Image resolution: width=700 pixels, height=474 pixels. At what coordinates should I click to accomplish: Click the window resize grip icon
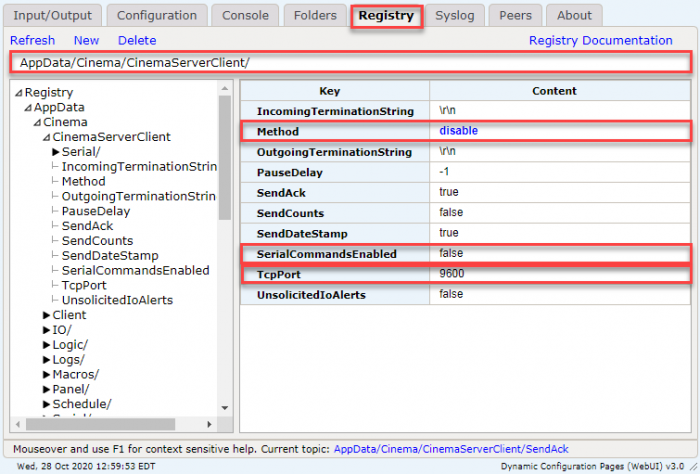click(x=693, y=467)
